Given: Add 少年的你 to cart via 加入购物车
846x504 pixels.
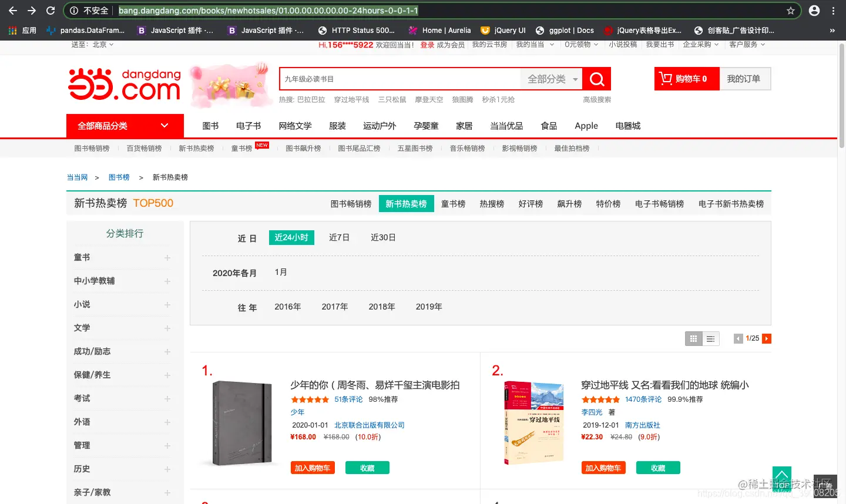Looking at the screenshot, I should pos(313,468).
